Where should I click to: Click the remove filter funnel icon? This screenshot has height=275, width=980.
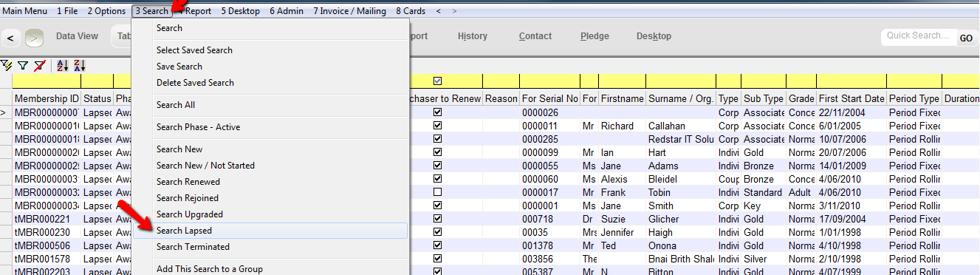coord(39,66)
